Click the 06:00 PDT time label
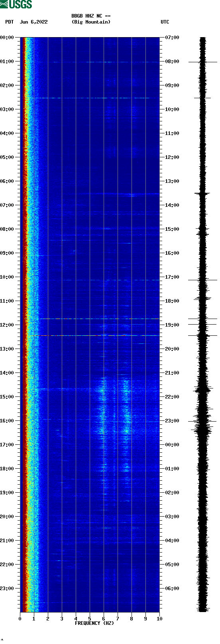The width and height of the screenshot is (220, 644). click(x=7, y=181)
